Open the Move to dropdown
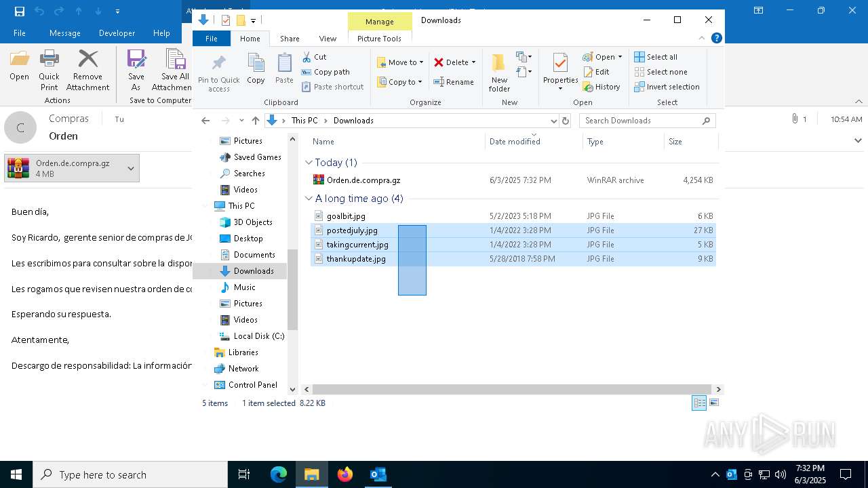 point(400,62)
